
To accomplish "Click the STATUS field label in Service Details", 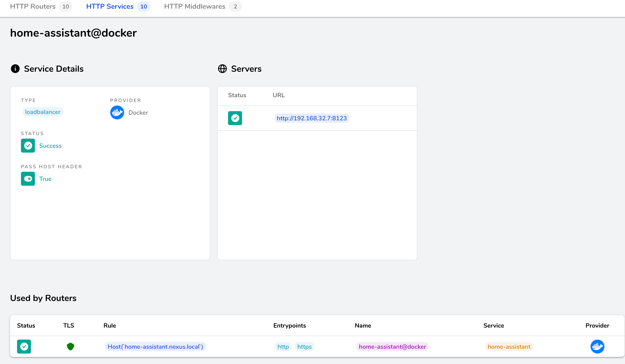I will (x=32, y=134).
